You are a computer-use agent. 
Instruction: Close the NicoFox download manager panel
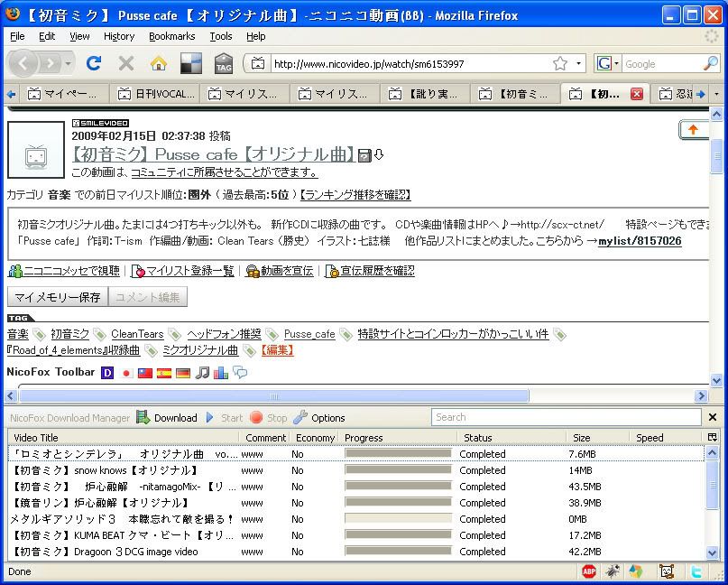713,417
